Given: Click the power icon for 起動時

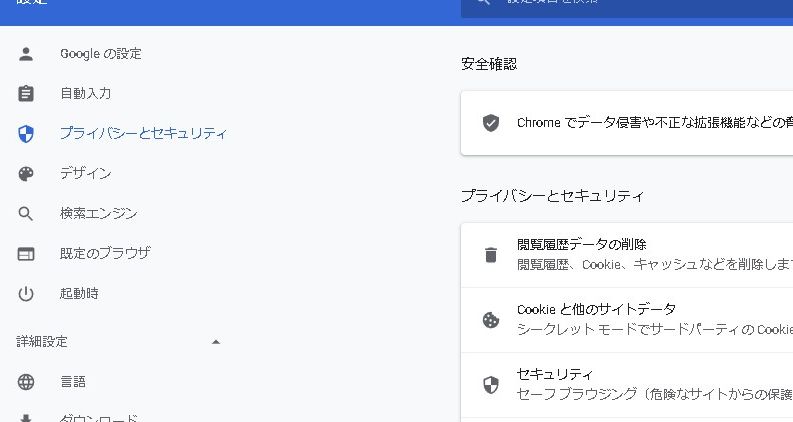Looking at the screenshot, I should pyautogui.click(x=26, y=294).
